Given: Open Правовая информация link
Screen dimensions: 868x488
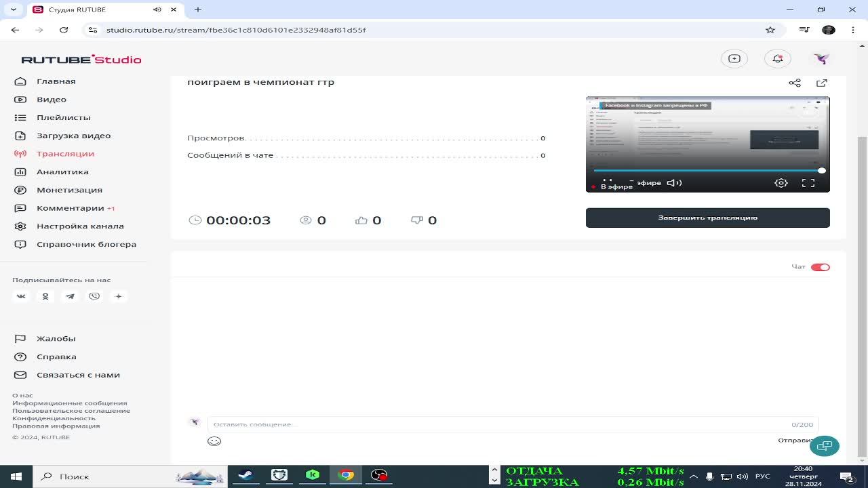Looking at the screenshot, I should coord(56,426).
